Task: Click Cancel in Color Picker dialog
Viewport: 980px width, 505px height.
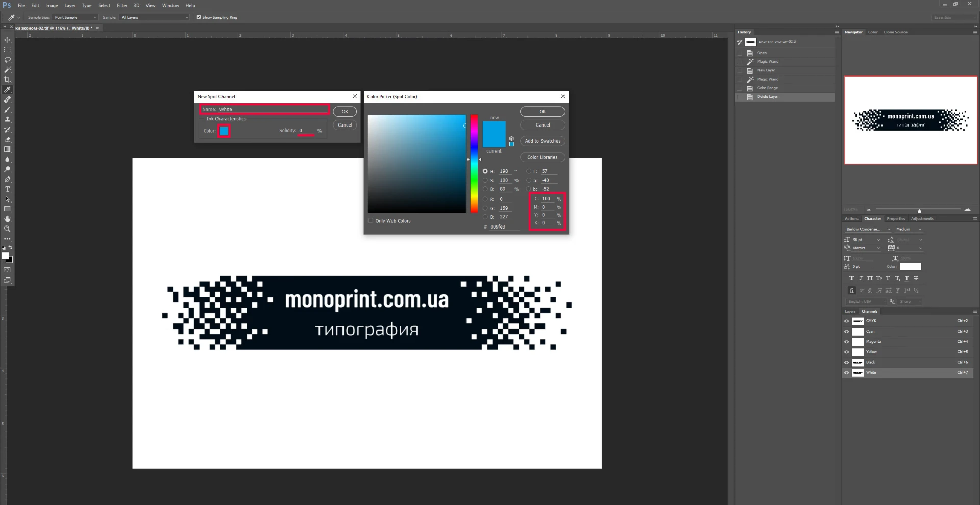Action: 542,125
